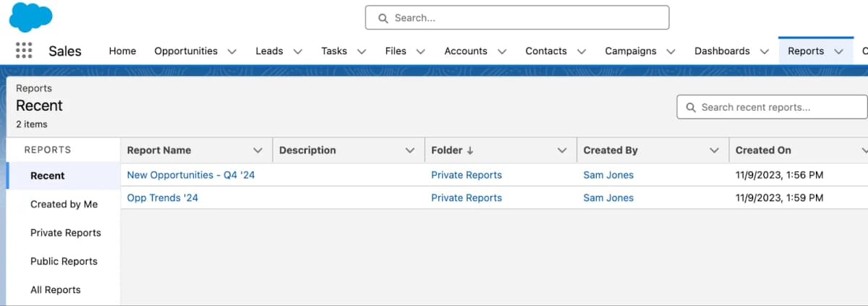Viewport: 868px width, 306px height.
Task: Select Recent in the reports sidebar
Action: tap(48, 176)
